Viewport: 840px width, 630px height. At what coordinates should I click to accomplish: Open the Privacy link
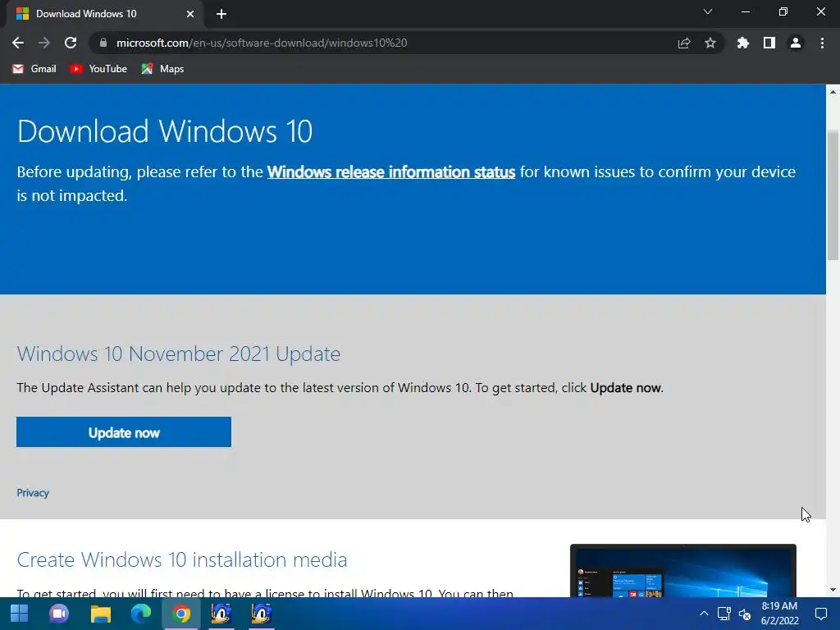[x=33, y=493]
